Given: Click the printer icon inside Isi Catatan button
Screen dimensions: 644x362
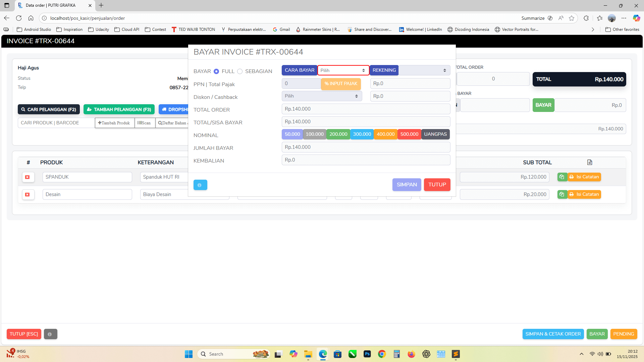Looking at the screenshot, I should point(571,177).
